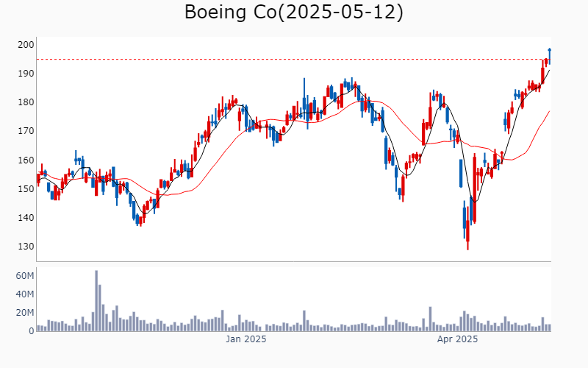The height and width of the screenshot is (368, 588).
Task: Select the Jan 2025 x-axis label
Action: (245, 339)
